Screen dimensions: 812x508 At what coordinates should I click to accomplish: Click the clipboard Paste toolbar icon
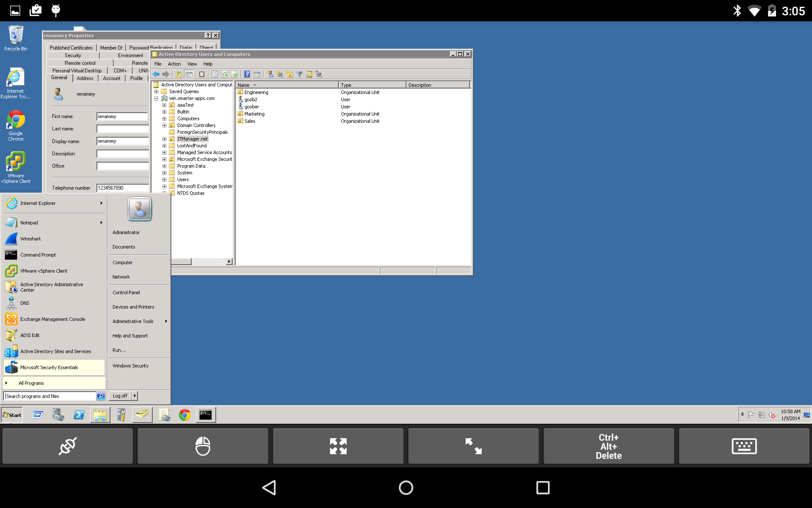coord(202,75)
